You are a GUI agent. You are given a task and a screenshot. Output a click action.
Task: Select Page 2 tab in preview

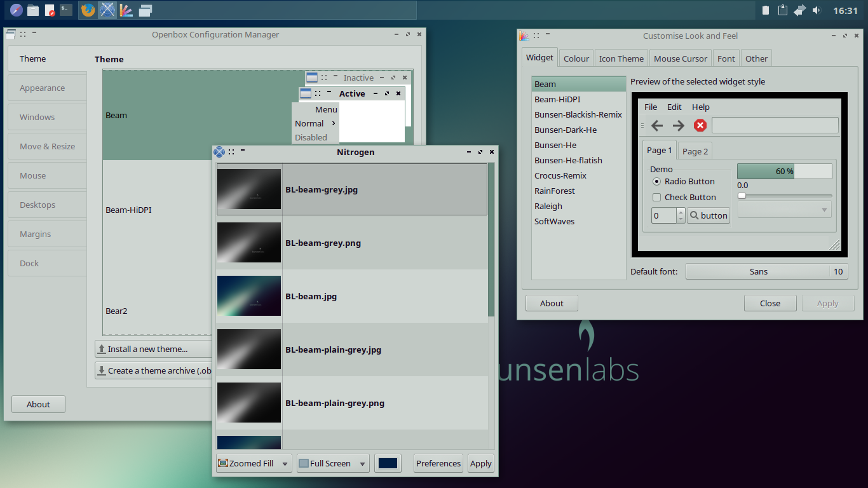tap(695, 151)
